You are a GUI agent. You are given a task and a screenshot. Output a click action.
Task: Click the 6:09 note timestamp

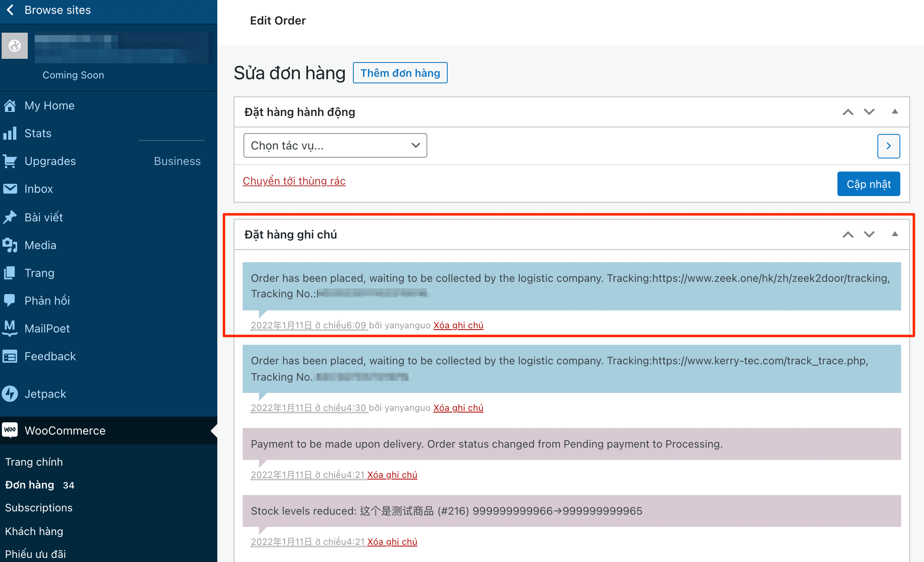click(309, 325)
